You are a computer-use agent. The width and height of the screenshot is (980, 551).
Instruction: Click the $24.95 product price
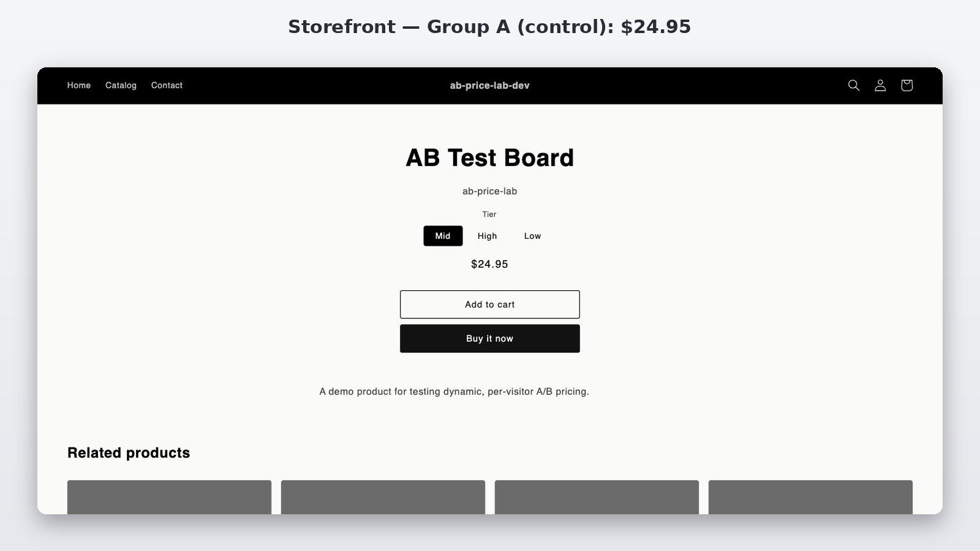coord(489,264)
